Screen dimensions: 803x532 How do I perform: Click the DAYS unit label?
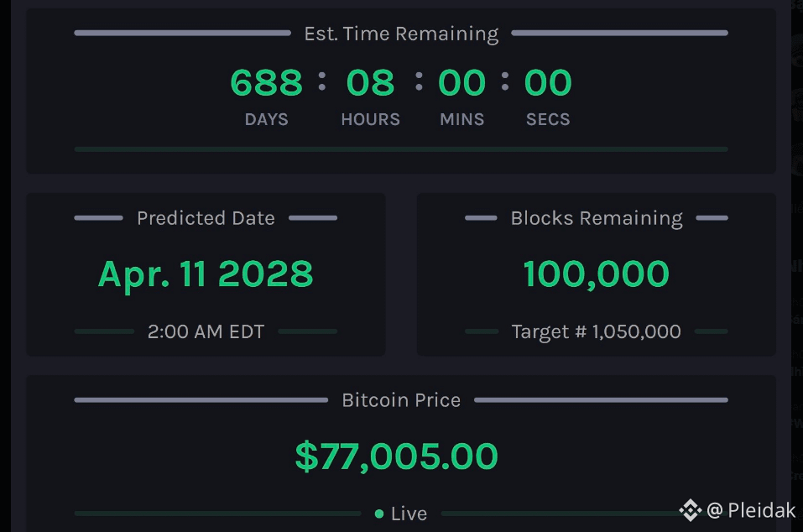coord(266,119)
